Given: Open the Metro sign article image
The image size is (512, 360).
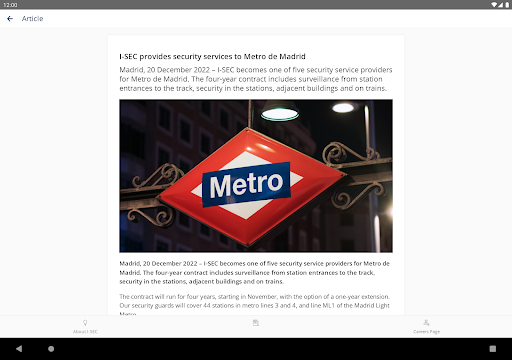Looking at the screenshot, I should click(256, 176).
